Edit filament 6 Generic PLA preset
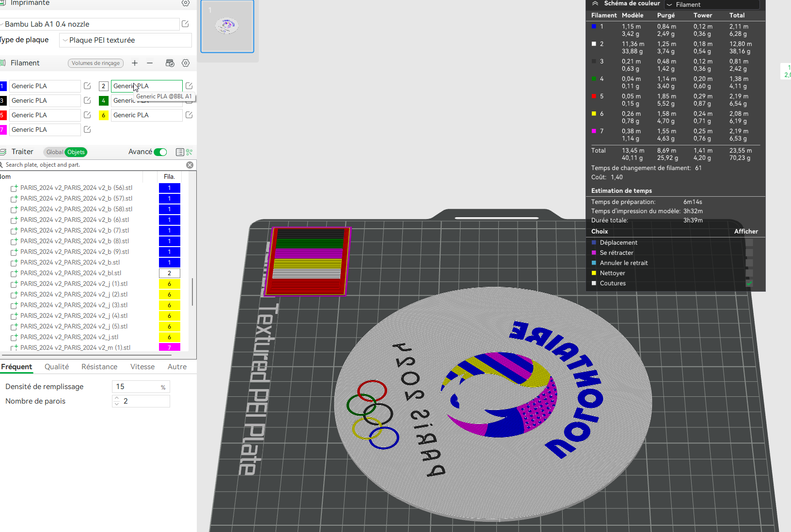The width and height of the screenshot is (791, 532). click(x=189, y=115)
